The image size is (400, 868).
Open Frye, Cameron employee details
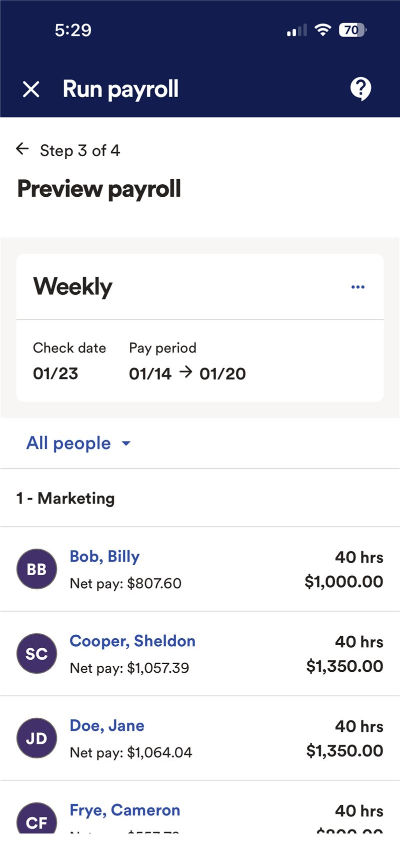tap(125, 810)
